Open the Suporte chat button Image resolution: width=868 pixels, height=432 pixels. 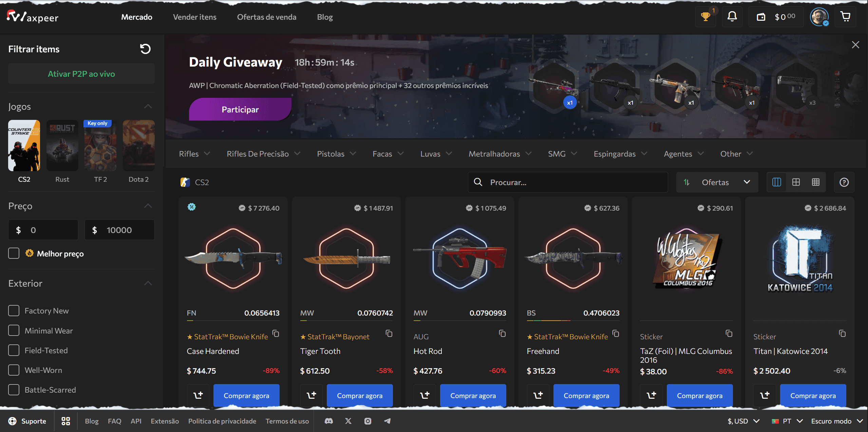(x=27, y=421)
